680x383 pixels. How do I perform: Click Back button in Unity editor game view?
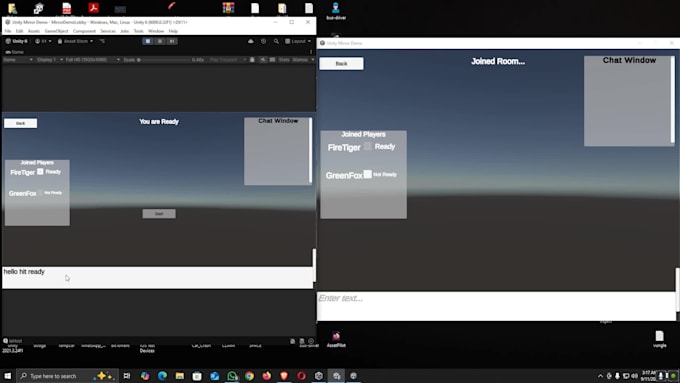[x=21, y=124]
